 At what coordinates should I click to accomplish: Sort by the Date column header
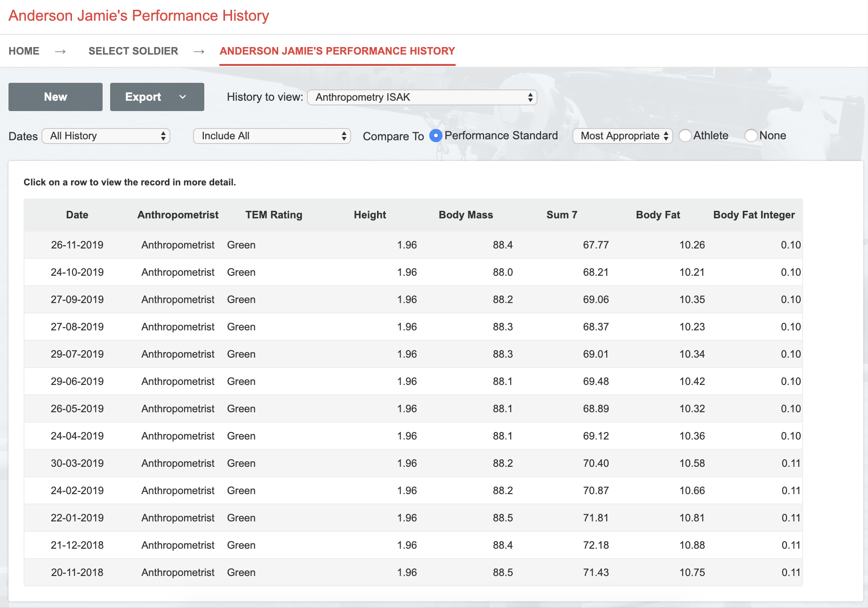pos(77,215)
